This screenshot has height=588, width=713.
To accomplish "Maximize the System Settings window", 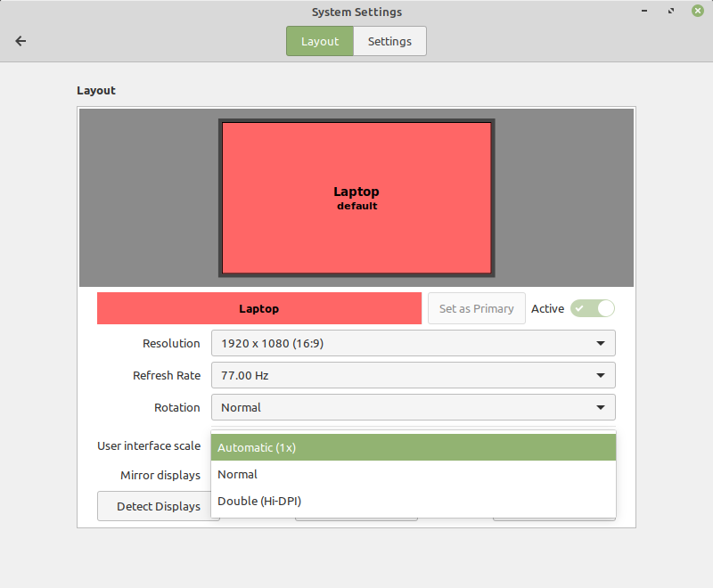I will pyautogui.click(x=671, y=11).
